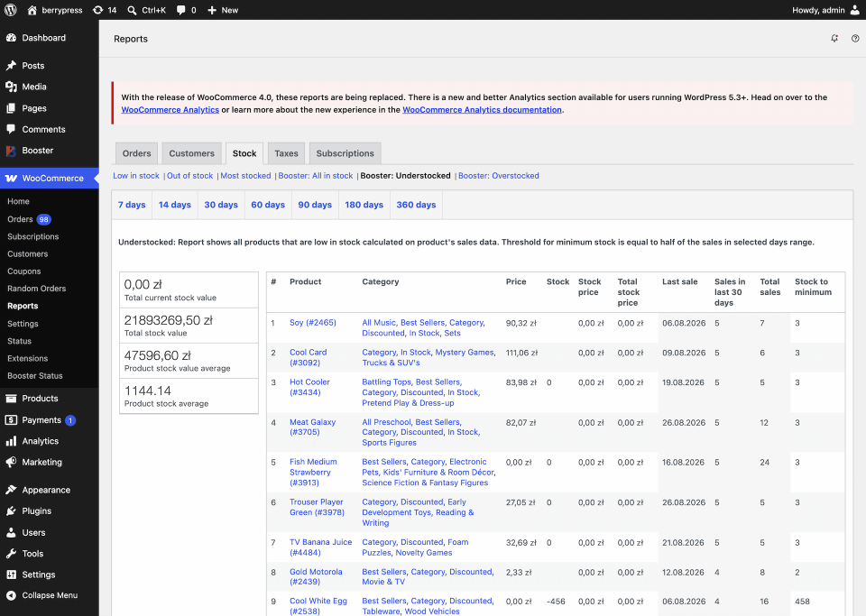Click the WooCommerce logo icon in sidebar
This screenshot has height=616, width=866.
(11, 179)
